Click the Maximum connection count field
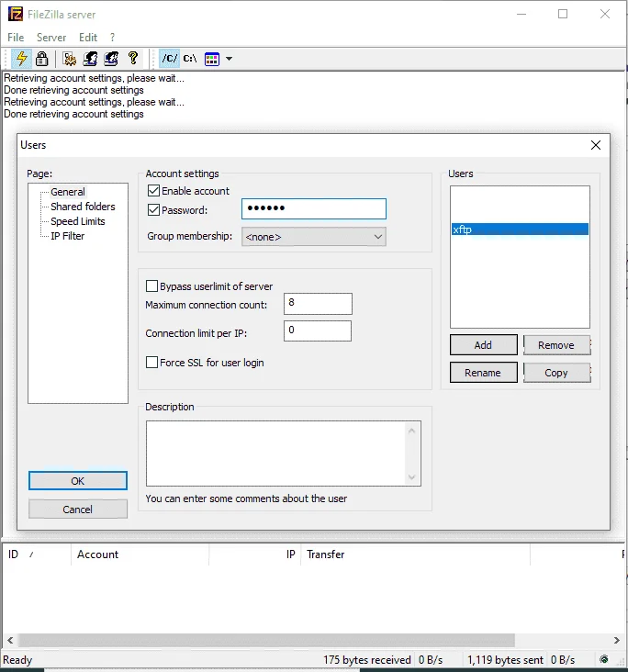Image resolution: width=628 pixels, height=672 pixels. pyautogui.click(x=318, y=304)
